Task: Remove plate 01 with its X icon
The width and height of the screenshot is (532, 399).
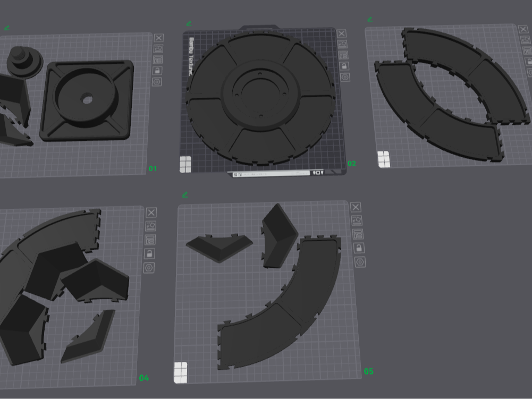Action: pos(158,38)
